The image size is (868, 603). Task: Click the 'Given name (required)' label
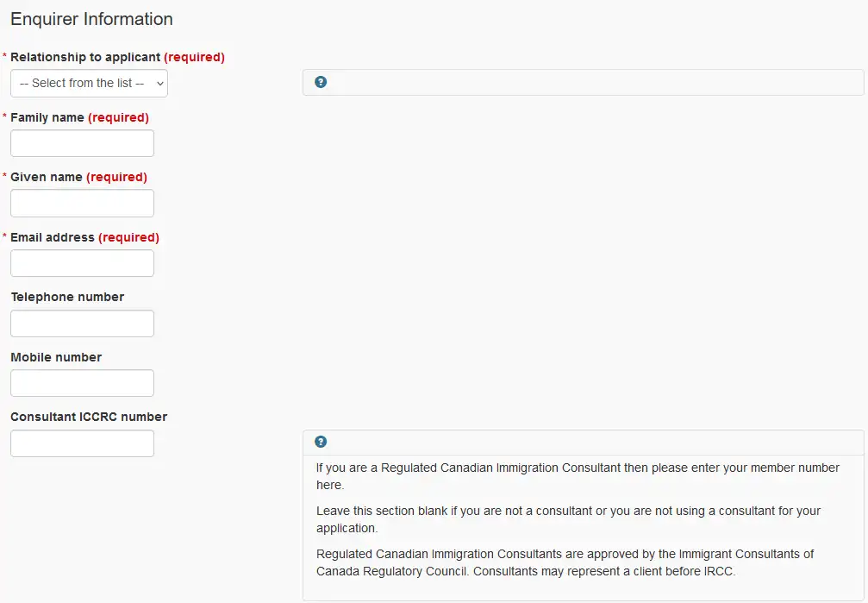click(78, 177)
